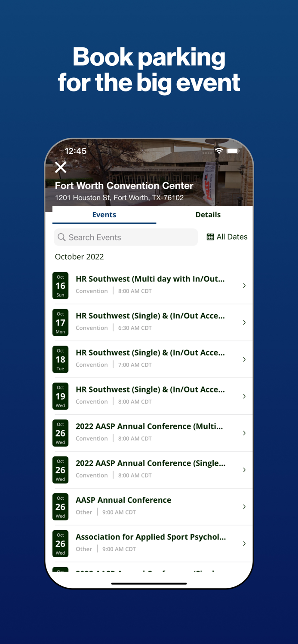Screen dimensions: 298x644
Task: Open 2022 AASP Annual Conference (Single... event
Action: pyautogui.click(x=149, y=470)
